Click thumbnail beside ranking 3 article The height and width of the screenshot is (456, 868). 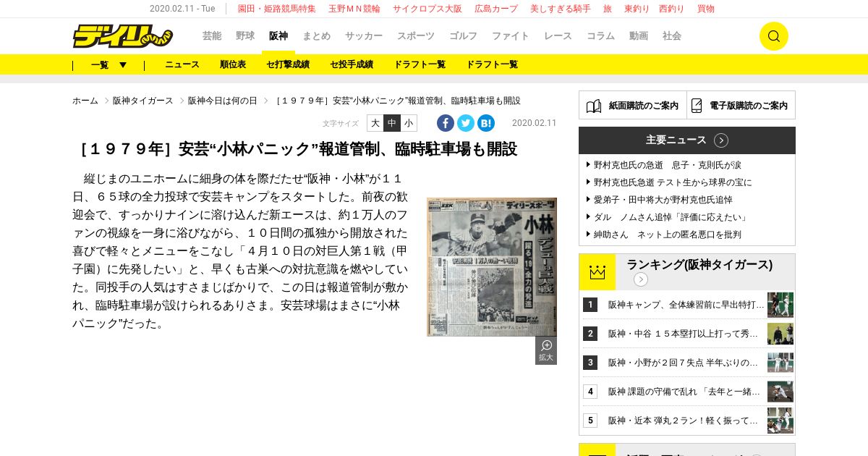[780, 363]
